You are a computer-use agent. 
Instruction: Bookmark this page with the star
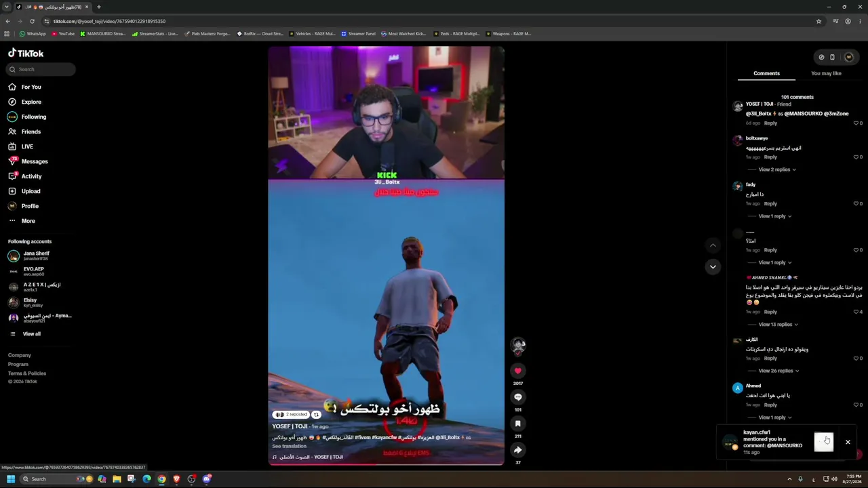[x=818, y=21]
